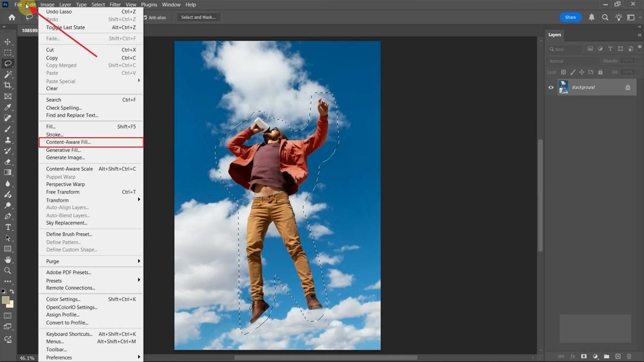The image size is (644, 362).
Task: Toggle adjustment layer filter
Action: 600,49
